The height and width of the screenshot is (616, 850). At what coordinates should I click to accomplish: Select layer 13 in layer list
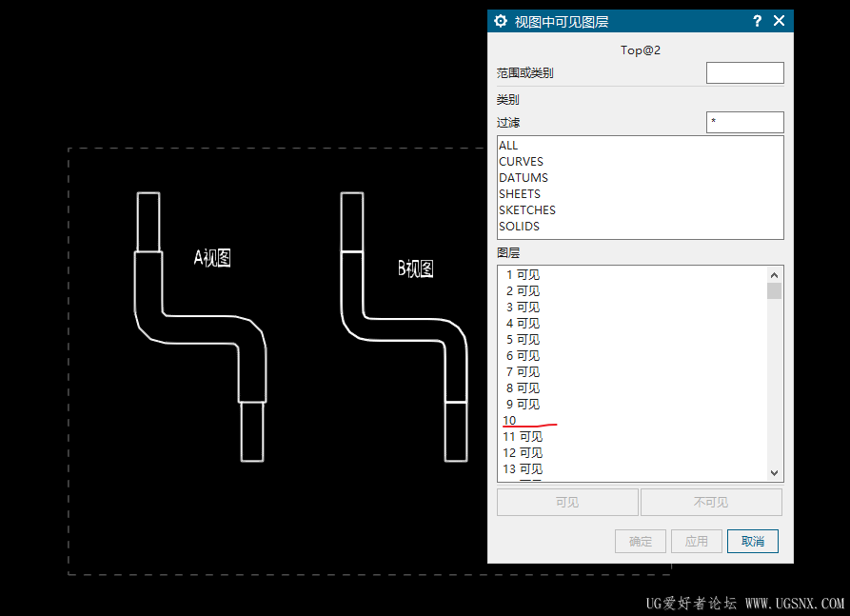pos(523,469)
